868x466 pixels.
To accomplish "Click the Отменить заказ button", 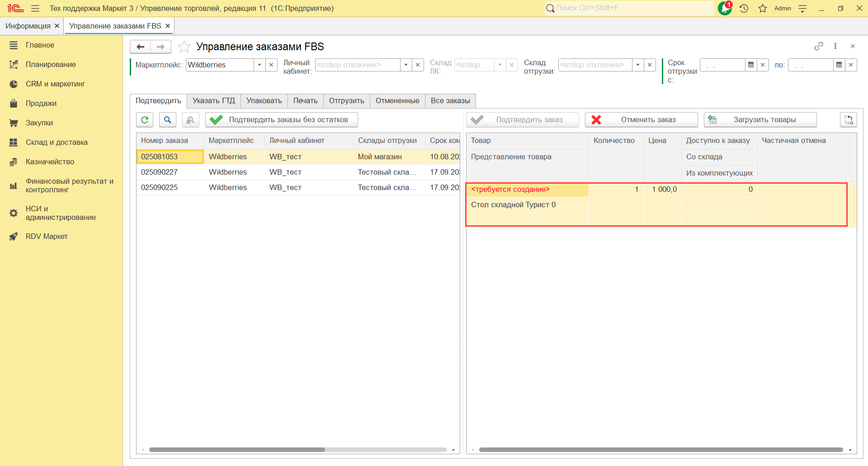I will tap(641, 120).
